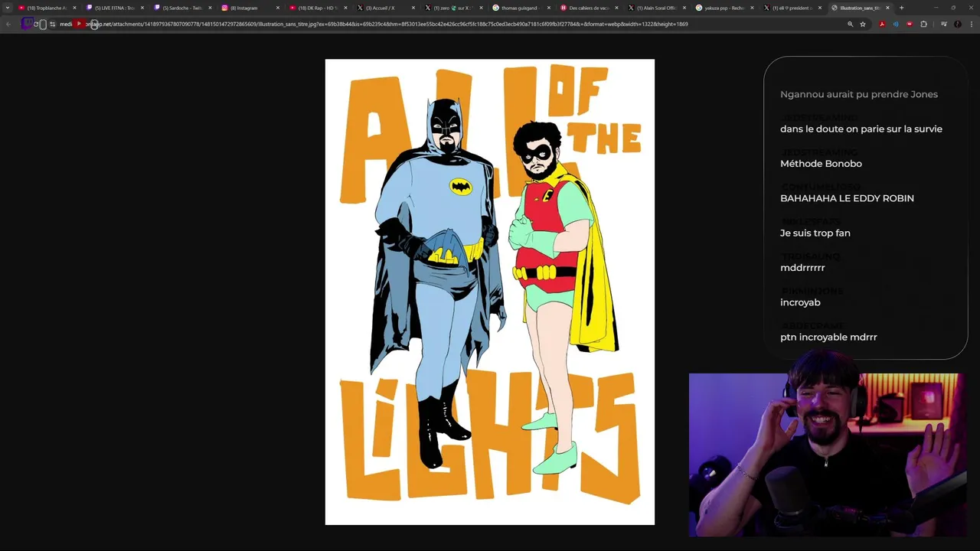
Task: Open the Alain Soral X tab
Action: (x=655, y=8)
